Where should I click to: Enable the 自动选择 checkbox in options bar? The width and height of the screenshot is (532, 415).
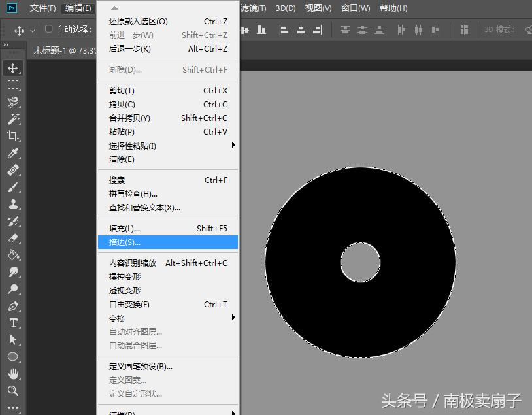tap(48, 29)
